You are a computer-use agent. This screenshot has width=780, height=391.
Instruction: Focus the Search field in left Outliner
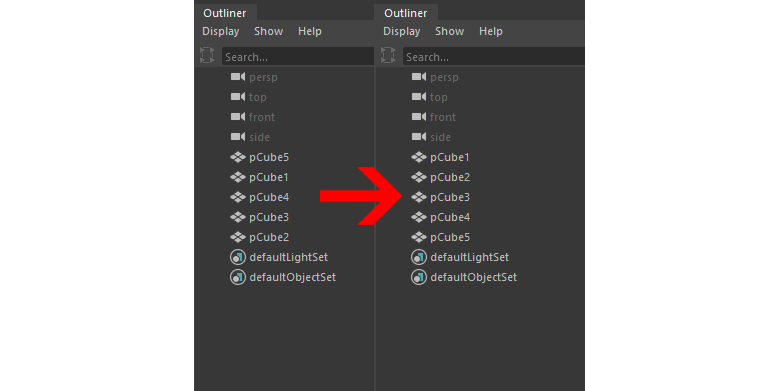coord(297,57)
